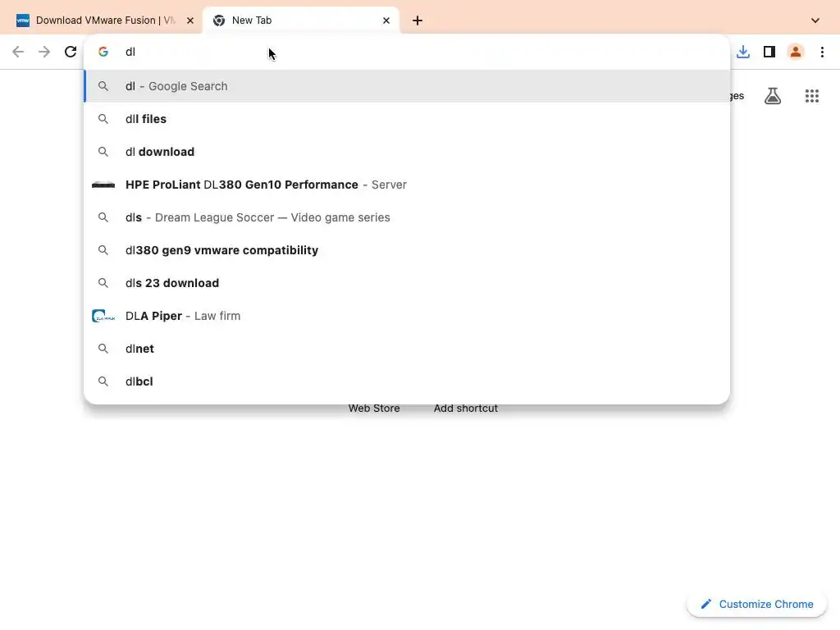Open the Customize Chrome button
Screen dimensions: 840x630
pyautogui.click(x=756, y=605)
